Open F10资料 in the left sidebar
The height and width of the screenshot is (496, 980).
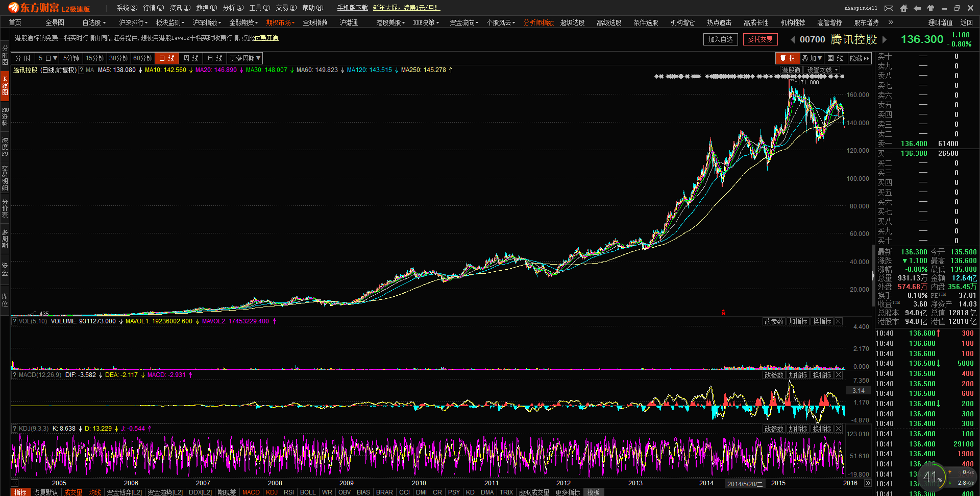(5, 116)
